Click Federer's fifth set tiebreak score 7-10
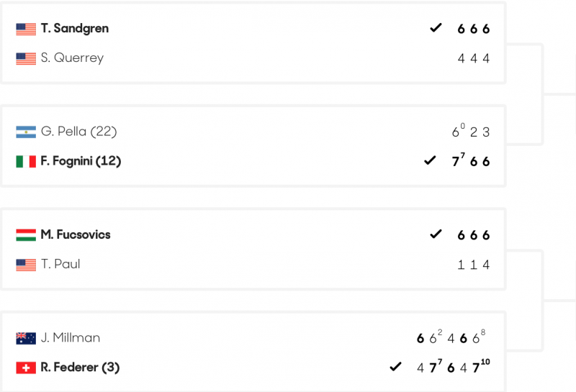The image size is (576, 392). point(481,366)
